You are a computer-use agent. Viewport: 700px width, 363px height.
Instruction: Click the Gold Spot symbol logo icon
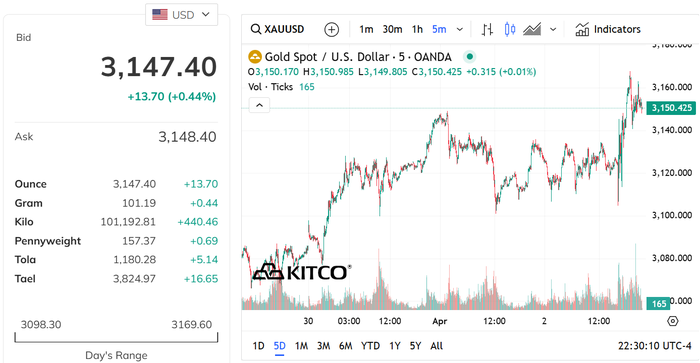255,57
